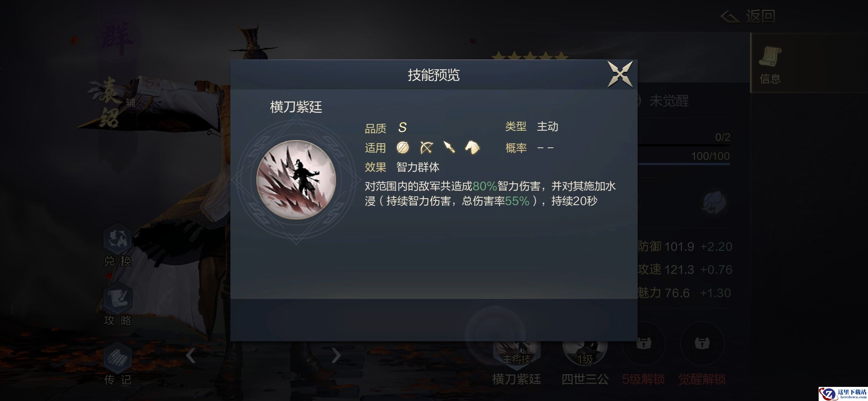The height and width of the screenshot is (401, 868).
Task: Show next hero with right chevron
Action: 336,355
